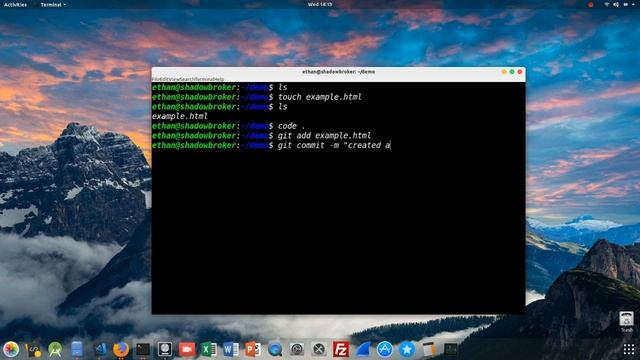Close the terminal with the red button
The width and height of the screenshot is (640, 360).
pos(520,72)
